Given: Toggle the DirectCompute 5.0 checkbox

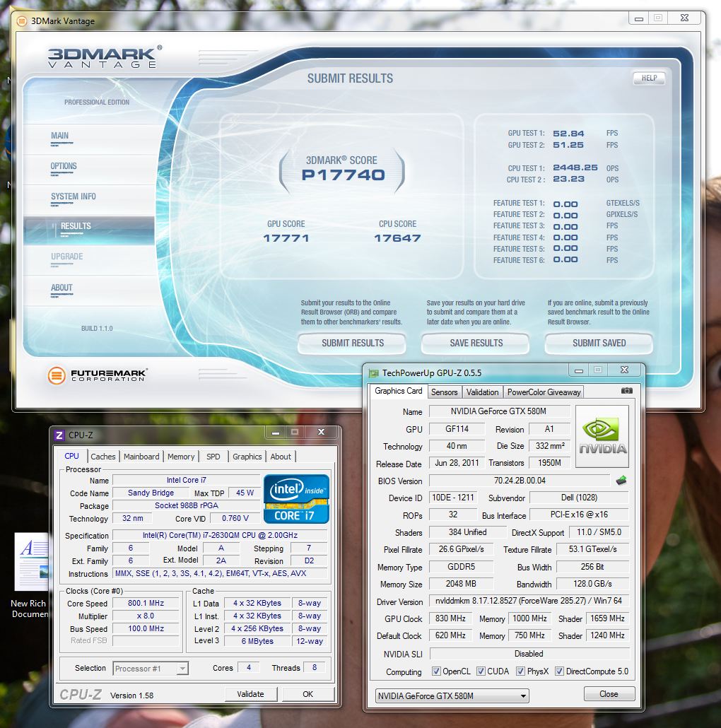Looking at the screenshot, I should 559,671.
